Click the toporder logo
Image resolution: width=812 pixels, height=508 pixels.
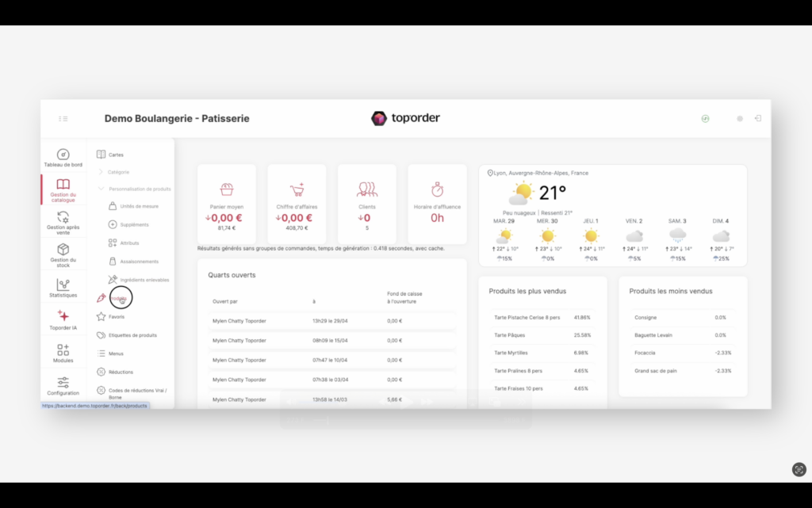pos(405,118)
